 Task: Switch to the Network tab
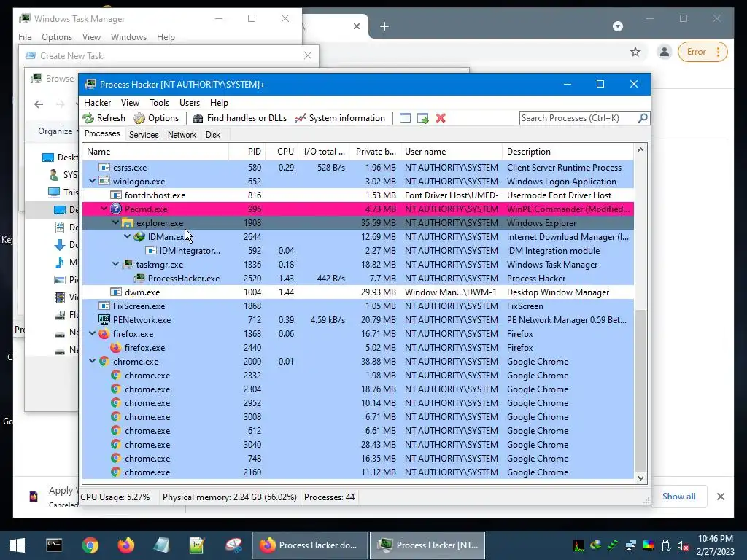pos(182,135)
